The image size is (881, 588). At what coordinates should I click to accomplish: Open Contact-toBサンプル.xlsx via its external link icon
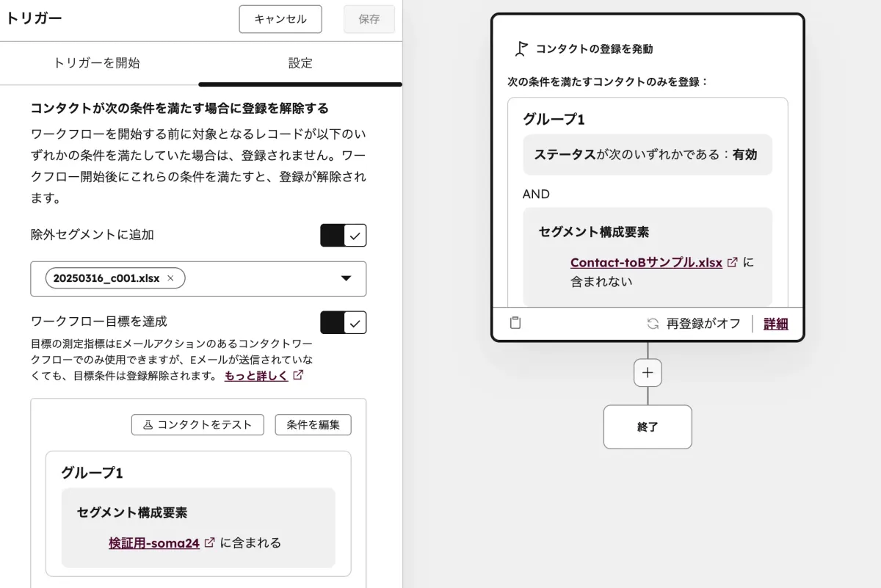pos(733,262)
